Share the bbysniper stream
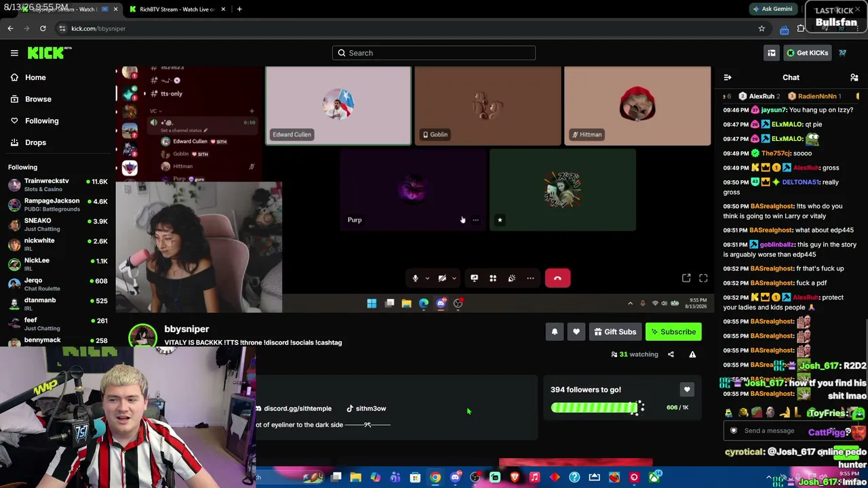 [x=671, y=354]
